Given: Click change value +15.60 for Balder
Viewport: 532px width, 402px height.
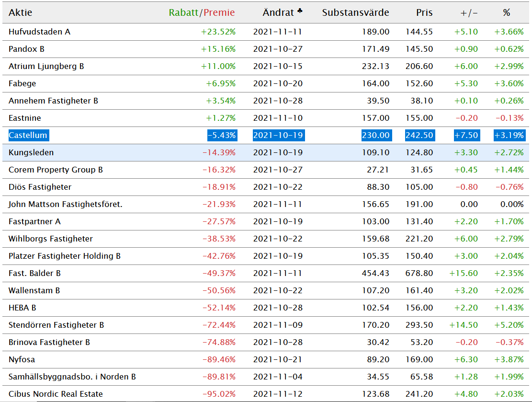Looking at the screenshot, I should pos(464,273).
